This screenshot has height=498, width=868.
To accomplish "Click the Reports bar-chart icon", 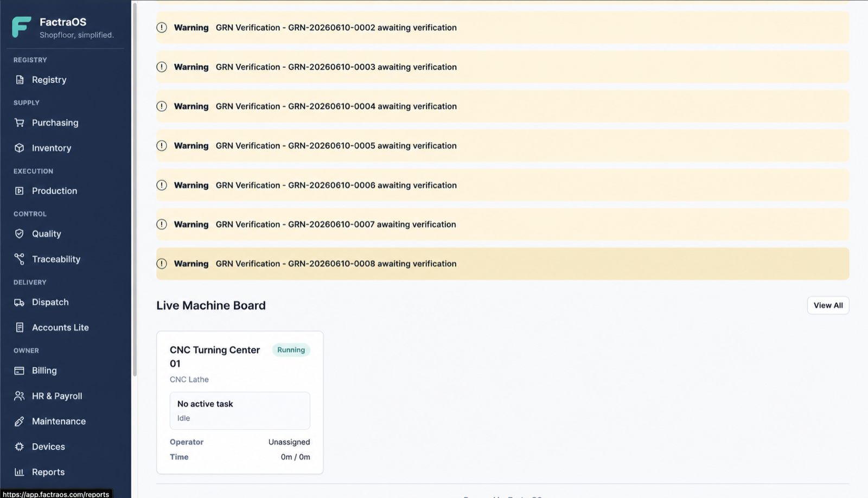I will (20, 472).
